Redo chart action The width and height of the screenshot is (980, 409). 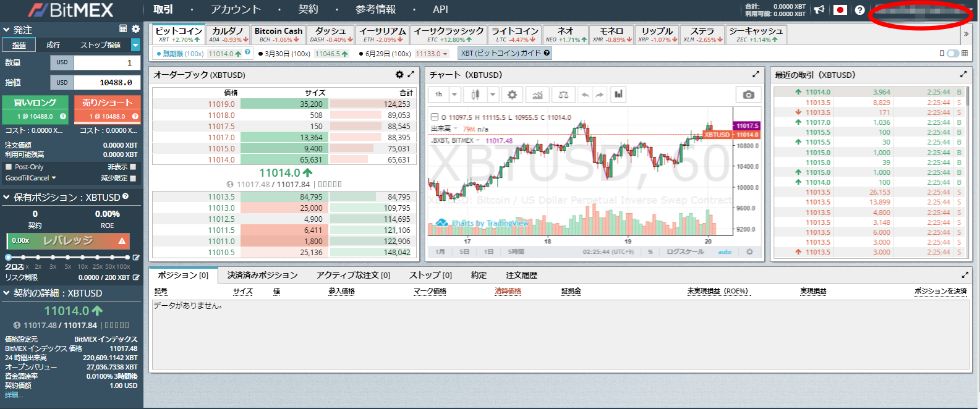[599, 95]
